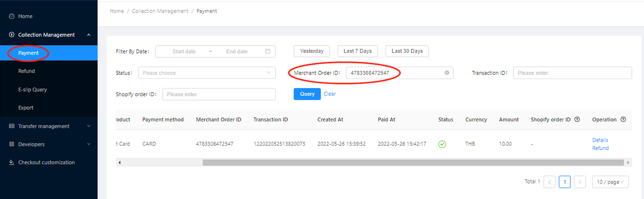The image size is (644, 199).
Task: Expand the Transfer management menu
Action: click(x=89, y=126)
